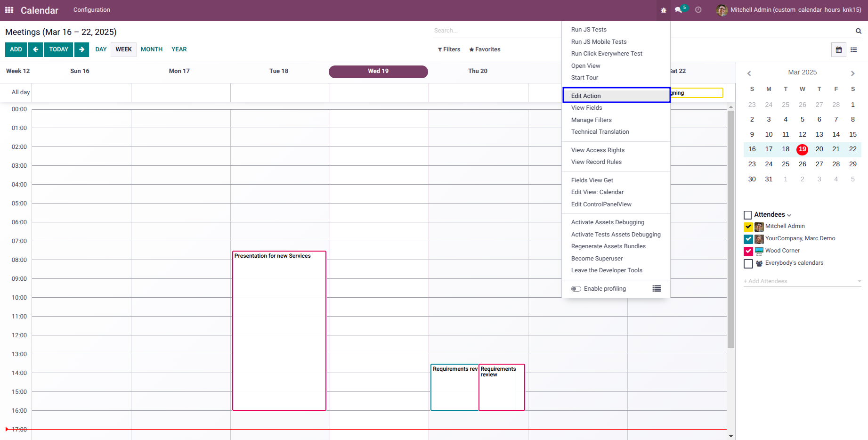The width and height of the screenshot is (868, 440).
Task: Switch to MONTH view tab
Action: tap(152, 49)
